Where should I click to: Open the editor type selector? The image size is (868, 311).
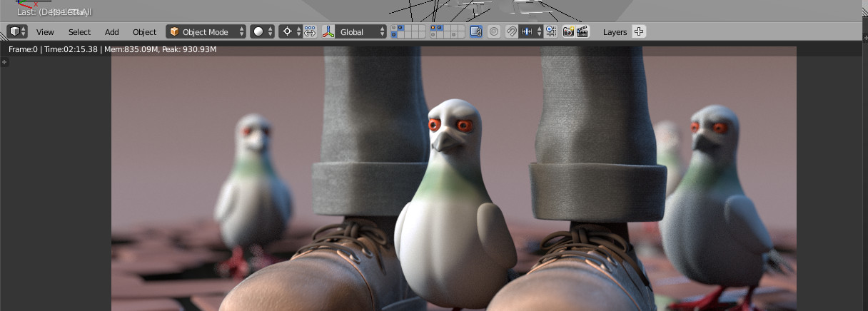[17, 32]
